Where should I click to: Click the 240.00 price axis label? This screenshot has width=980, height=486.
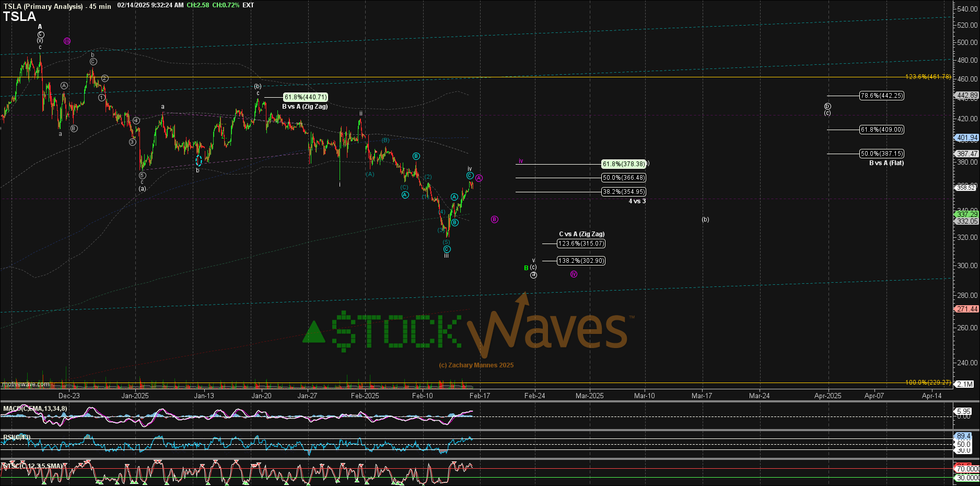click(x=967, y=363)
